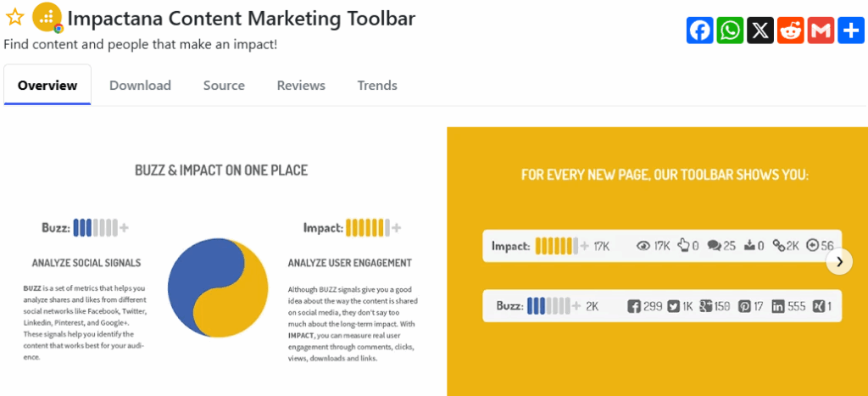Share via Gmail
The image size is (868, 396).
coord(821,30)
